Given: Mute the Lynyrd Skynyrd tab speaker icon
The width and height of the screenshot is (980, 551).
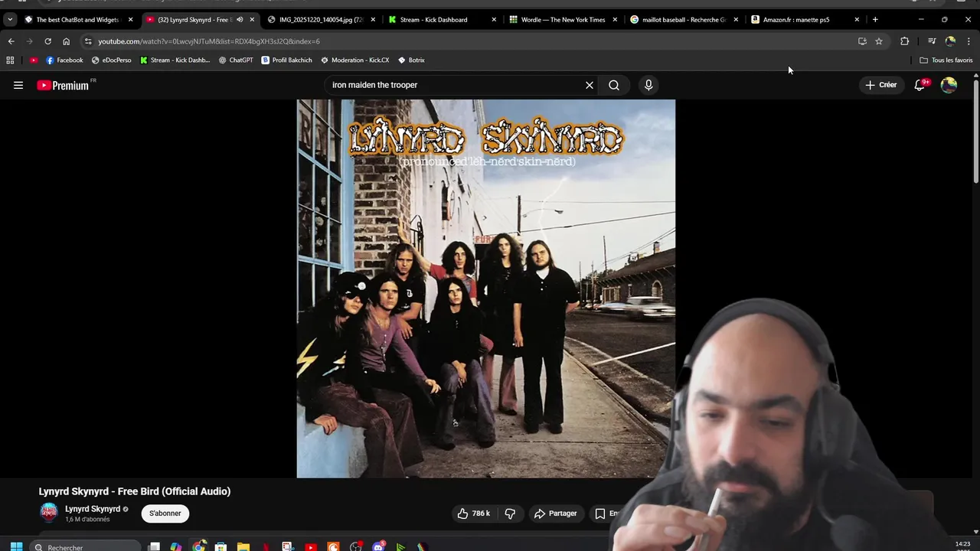Looking at the screenshot, I should point(240,20).
